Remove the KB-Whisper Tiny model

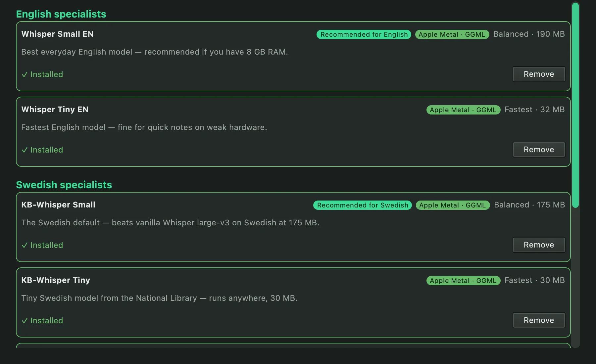[539, 320]
